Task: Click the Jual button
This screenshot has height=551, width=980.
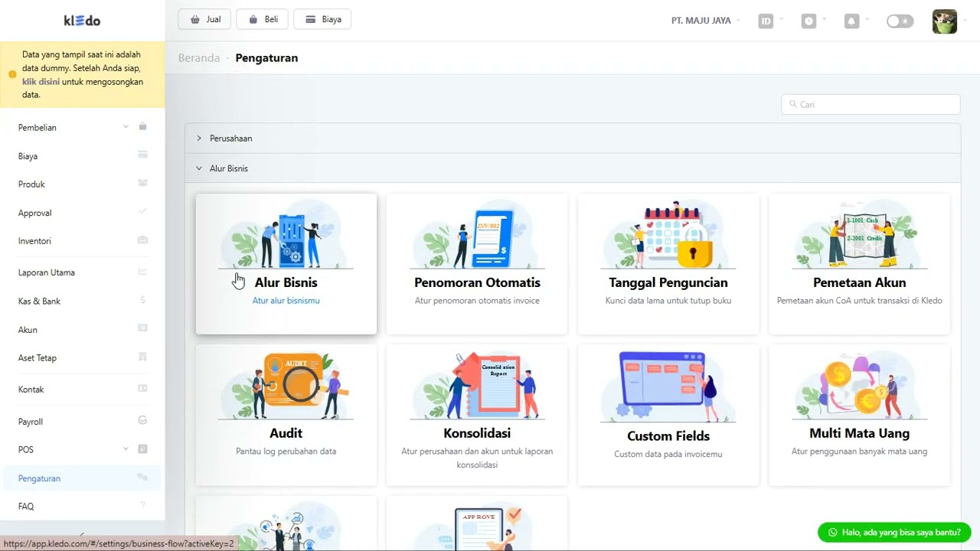Action: point(205,19)
